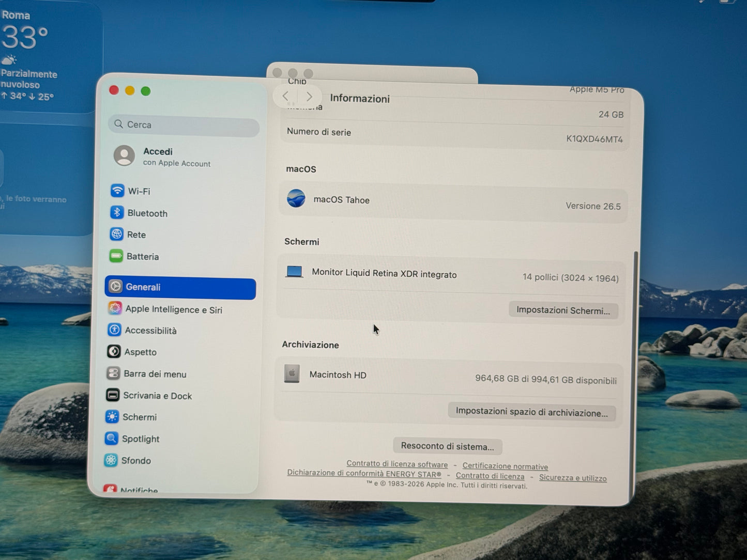Open the Contratto di licenza link

(490, 476)
